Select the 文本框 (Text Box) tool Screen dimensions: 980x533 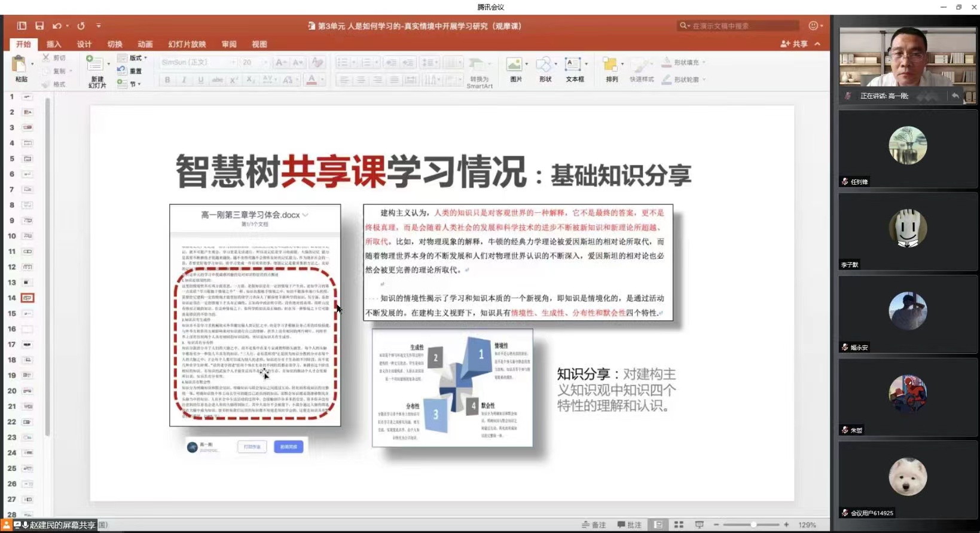click(573, 65)
